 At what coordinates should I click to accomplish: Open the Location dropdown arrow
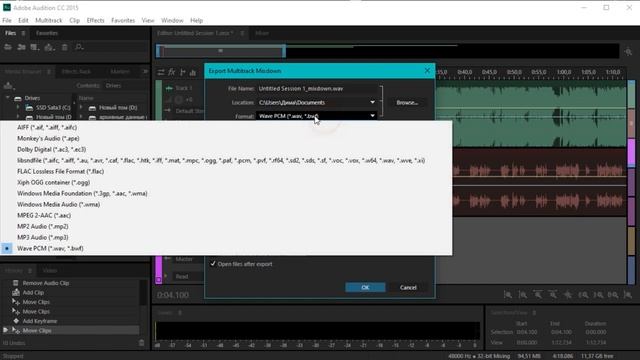[x=372, y=102]
